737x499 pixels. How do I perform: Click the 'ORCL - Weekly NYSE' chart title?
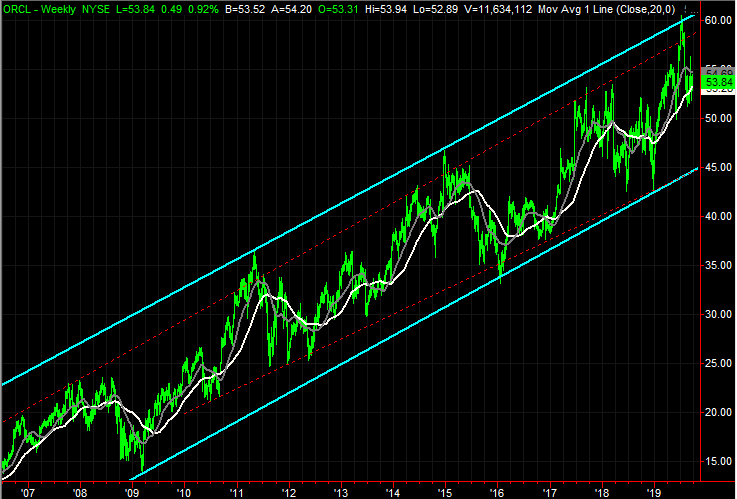pos(56,9)
